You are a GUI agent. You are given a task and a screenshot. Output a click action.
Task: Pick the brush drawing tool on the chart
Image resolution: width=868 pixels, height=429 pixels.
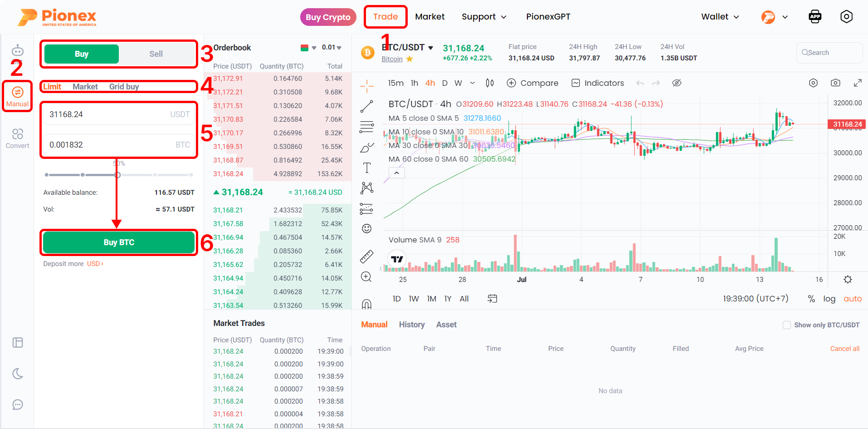(x=366, y=147)
